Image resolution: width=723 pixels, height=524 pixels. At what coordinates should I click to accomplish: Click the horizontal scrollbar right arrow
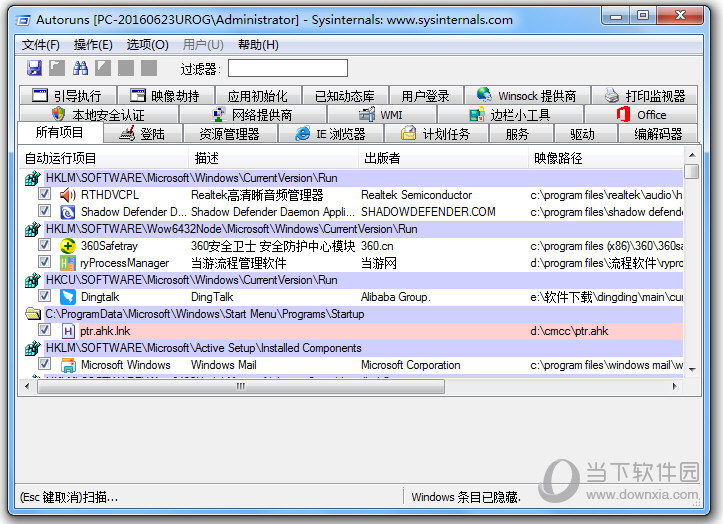pos(674,386)
